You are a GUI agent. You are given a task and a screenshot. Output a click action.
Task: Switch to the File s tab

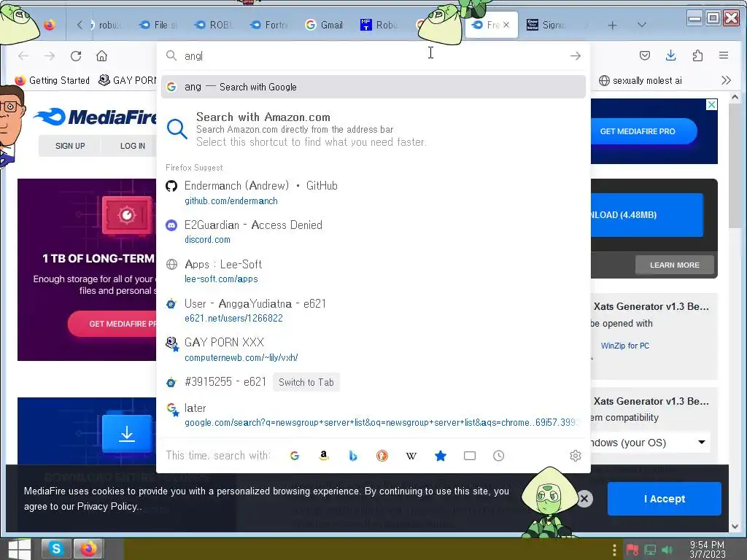(x=158, y=25)
